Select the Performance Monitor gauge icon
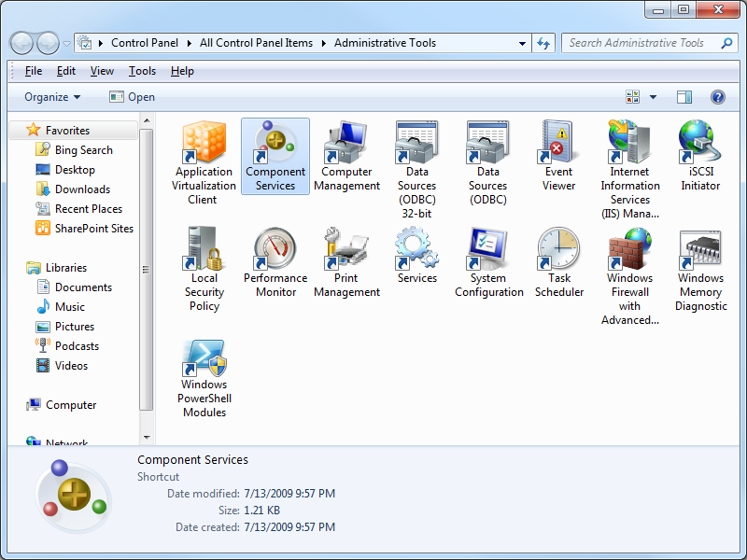 275,249
